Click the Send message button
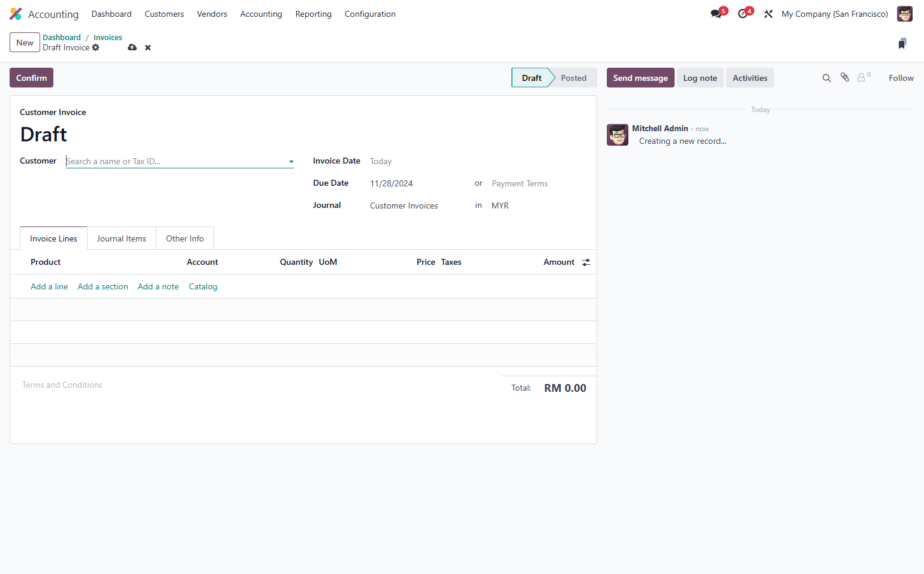 click(640, 78)
